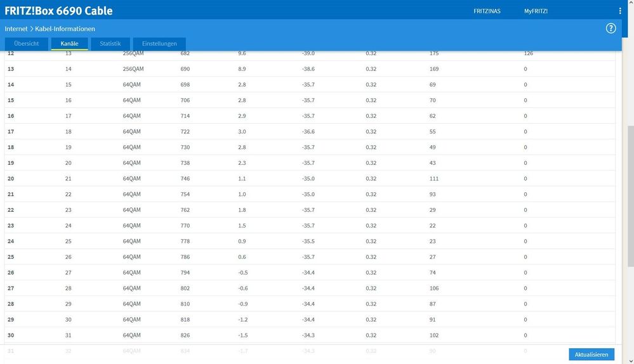Viewport: 634px width, 364px height.
Task: Click the row number 20 cell
Action: tap(11, 179)
